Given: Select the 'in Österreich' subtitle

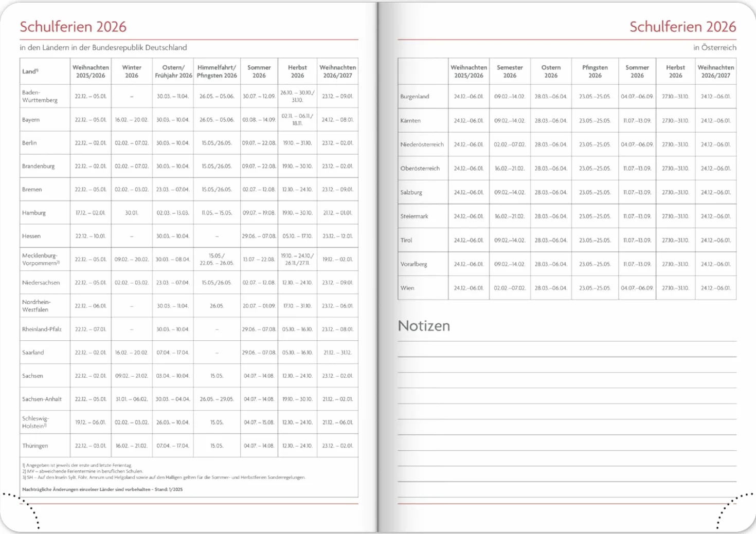Looking at the screenshot, I should click(715, 47).
